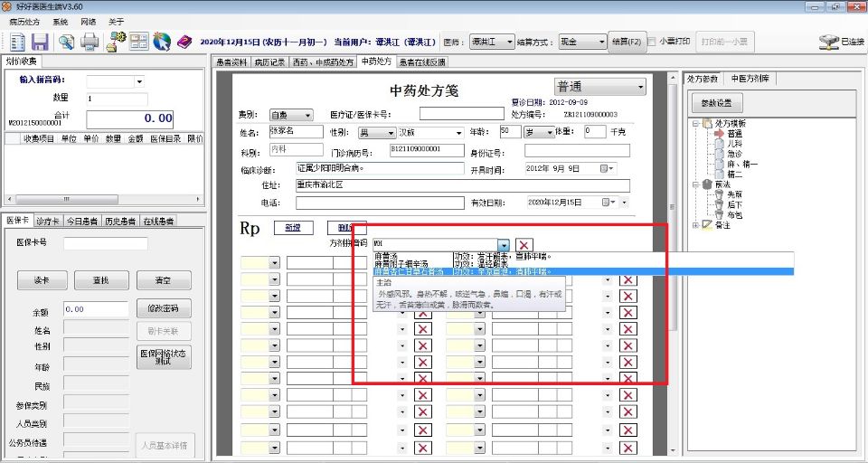Image resolution: width=868 pixels, height=463 pixels.
Task: Toggle the 小票打印 checkbox
Action: click(652, 42)
